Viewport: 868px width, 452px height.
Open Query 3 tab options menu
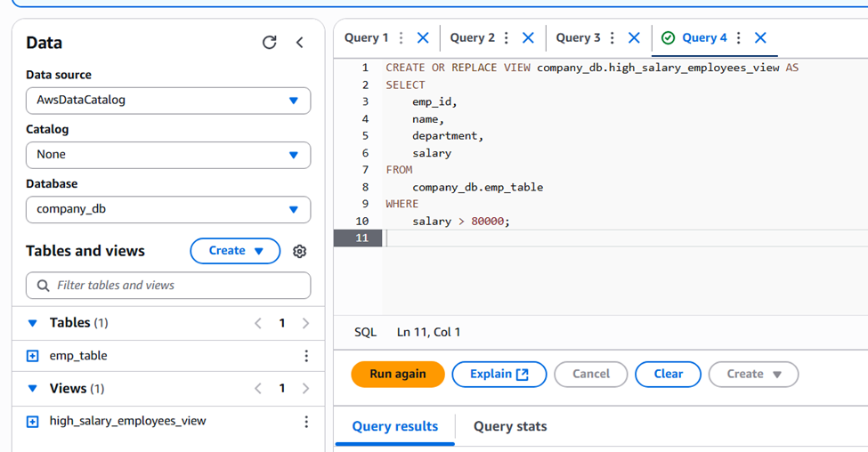[x=612, y=37]
